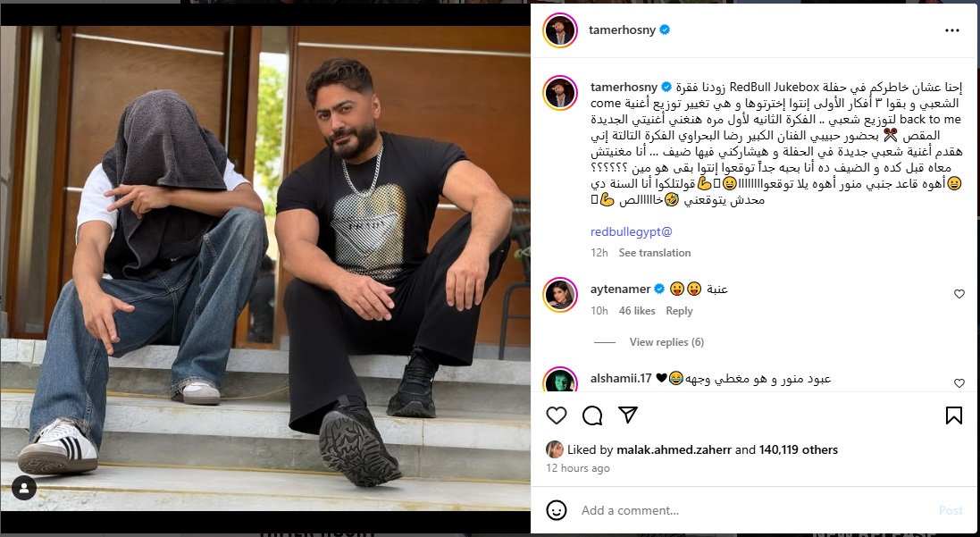Open 140,119 others likes list
Viewport: 980px width, 537px height.
(798, 449)
